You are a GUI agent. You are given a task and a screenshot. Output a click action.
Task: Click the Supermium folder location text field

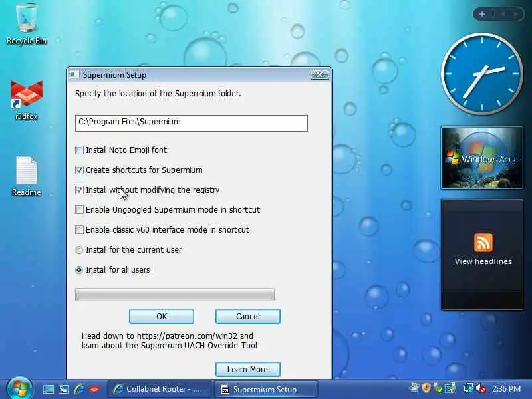(x=192, y=123)
